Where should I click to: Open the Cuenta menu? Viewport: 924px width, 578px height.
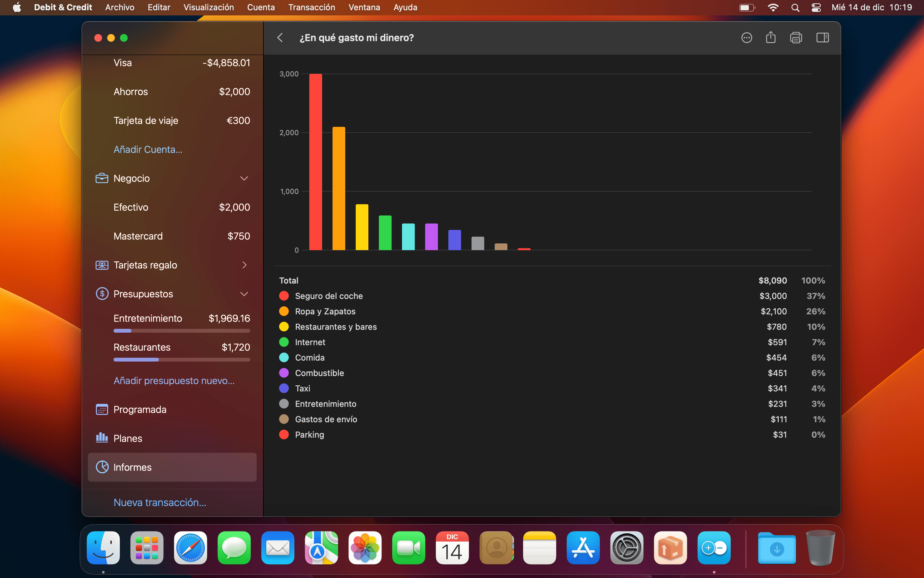pyautogui.click(x=261, y=7)
